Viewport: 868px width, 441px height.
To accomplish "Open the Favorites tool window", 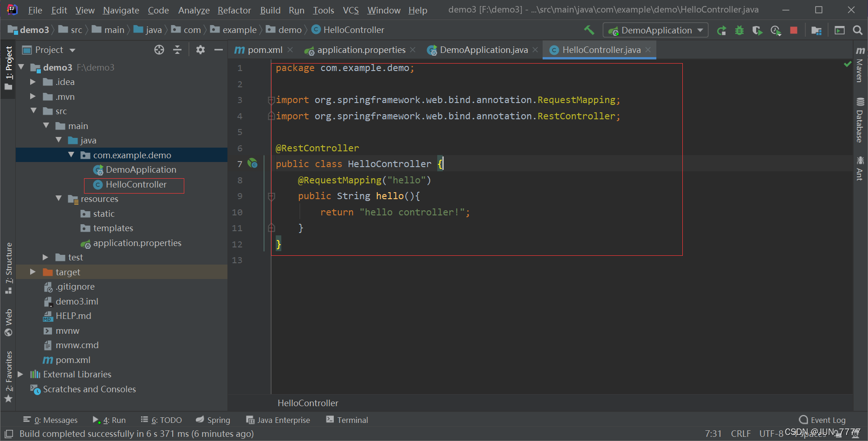I will [8, 376].
